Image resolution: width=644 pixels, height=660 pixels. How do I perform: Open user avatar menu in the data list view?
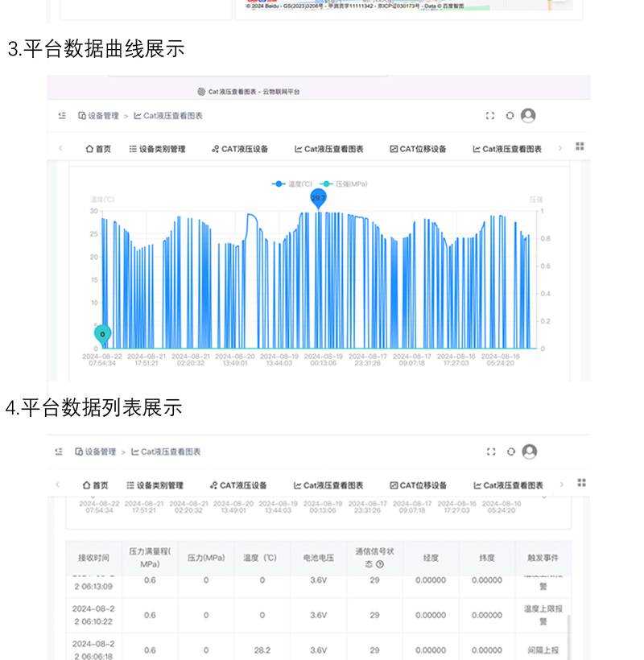(529, 452)
